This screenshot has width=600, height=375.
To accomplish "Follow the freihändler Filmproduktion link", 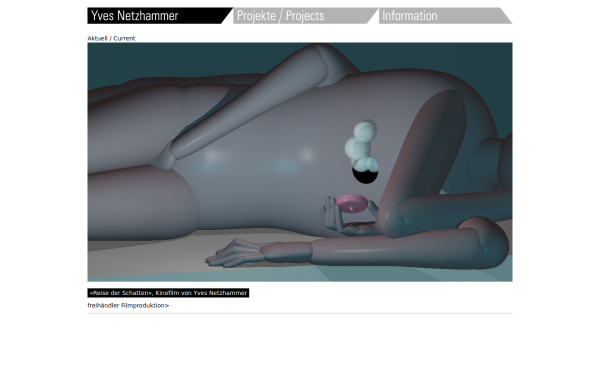I will tap(128, 305).
